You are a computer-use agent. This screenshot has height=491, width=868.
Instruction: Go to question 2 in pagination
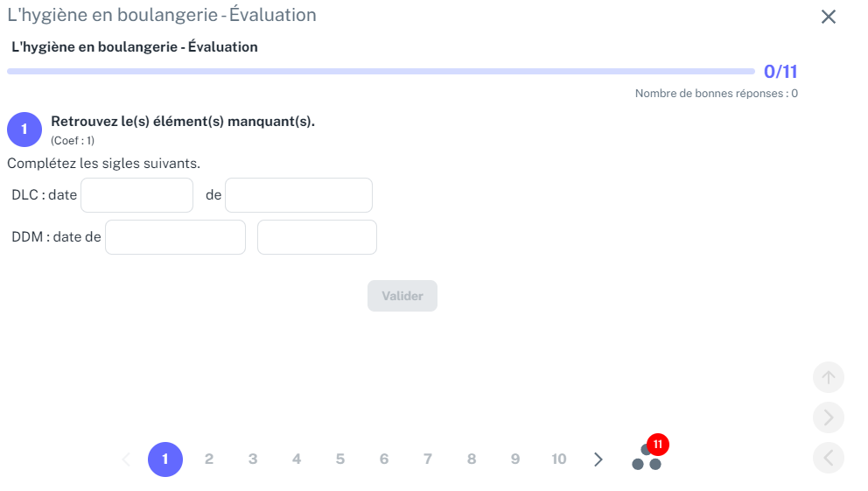[x=209, y=459]
